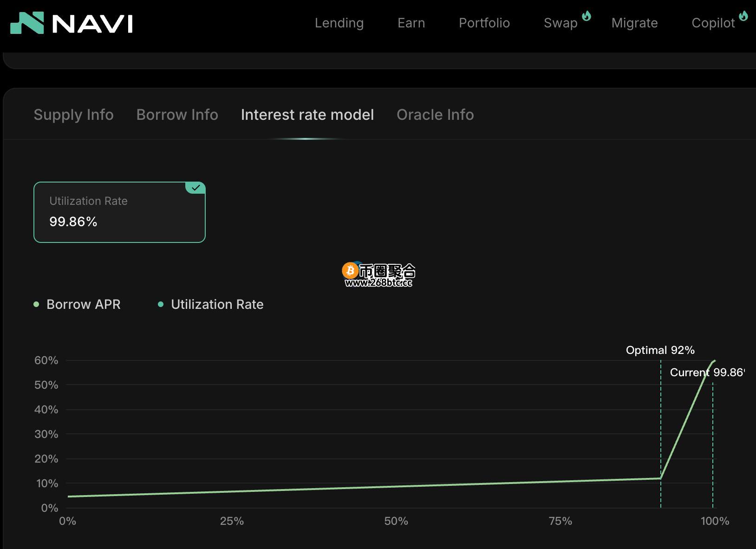Viewport: 756px width, 549px height.
Task: Open the Migrate page
Action: click(x=634, y=23)
